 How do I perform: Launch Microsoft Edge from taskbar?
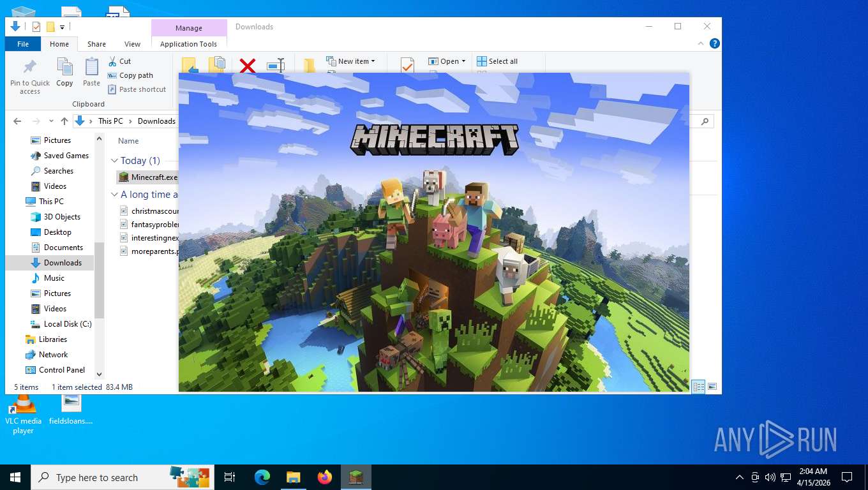[262, 477]
